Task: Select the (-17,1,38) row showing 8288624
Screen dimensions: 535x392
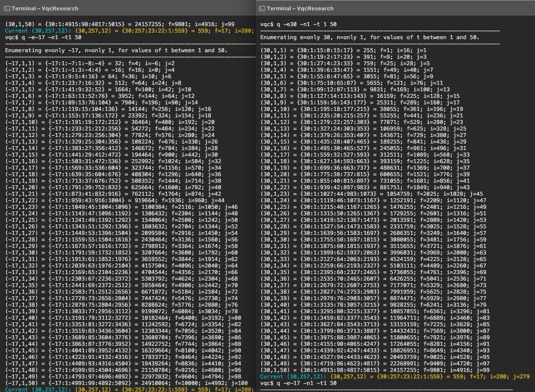Action: (121, 305)
